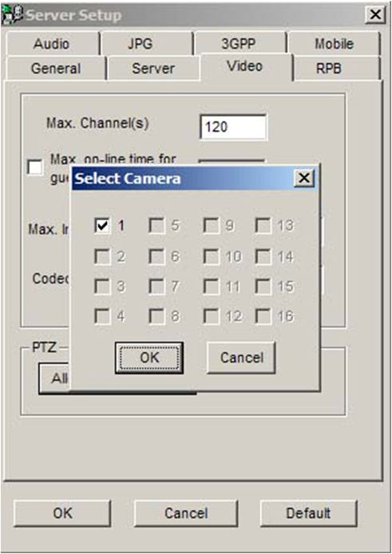Cancel the Select Camera dialog
The image size is (392, 554).
[241, 358]
